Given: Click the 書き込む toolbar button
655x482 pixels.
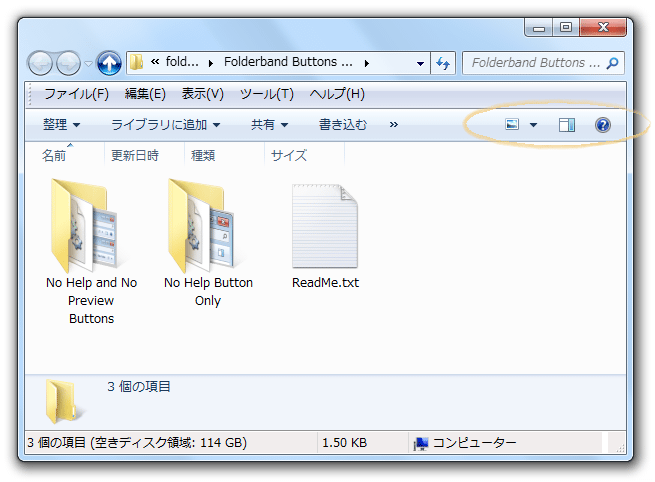Looking at the screenshot, I should click(343, 125).
